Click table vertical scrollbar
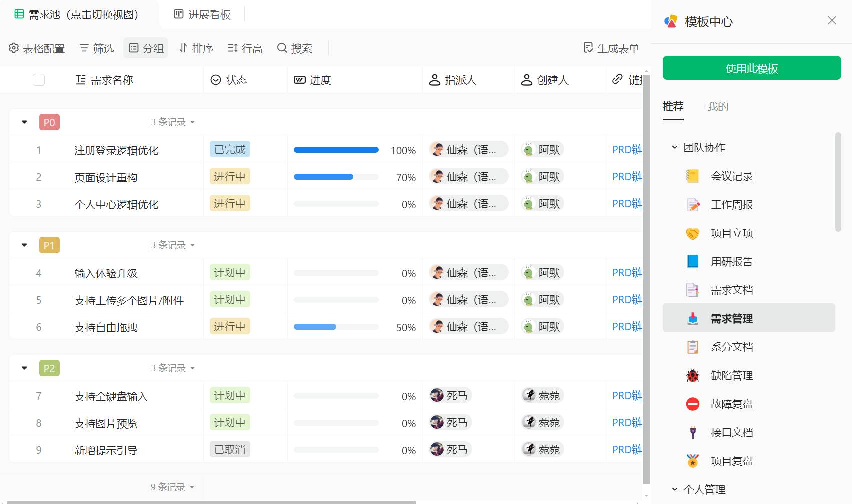852x504 pixels. [x=646, y=280]
